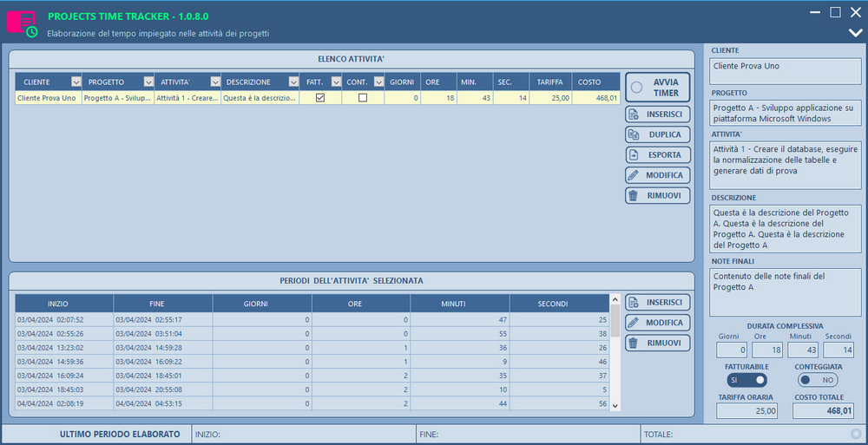Edit the selected activity with Modifica
Image resolution: width=868 pixels, height=445 pixels.
(x=657, y=175)
